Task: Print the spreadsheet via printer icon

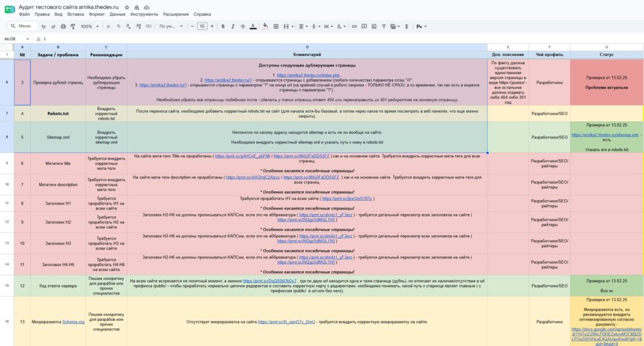Action: (x=64, y=26)
